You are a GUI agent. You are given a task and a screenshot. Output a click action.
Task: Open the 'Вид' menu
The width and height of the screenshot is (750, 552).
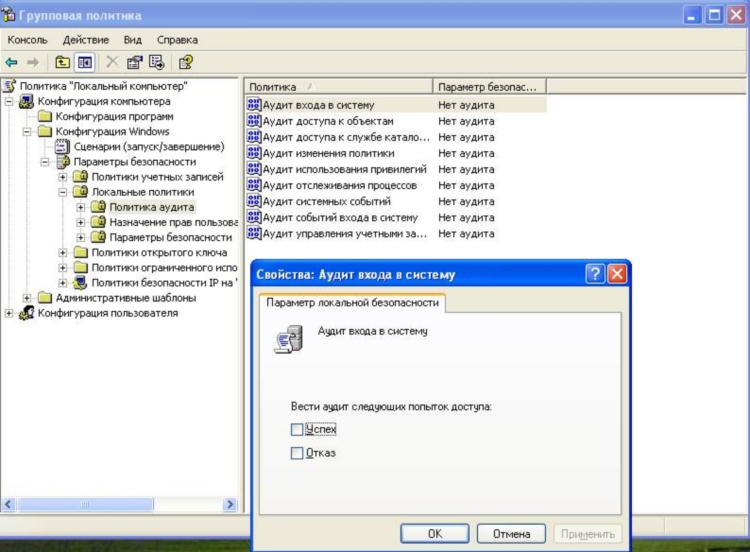132,39
